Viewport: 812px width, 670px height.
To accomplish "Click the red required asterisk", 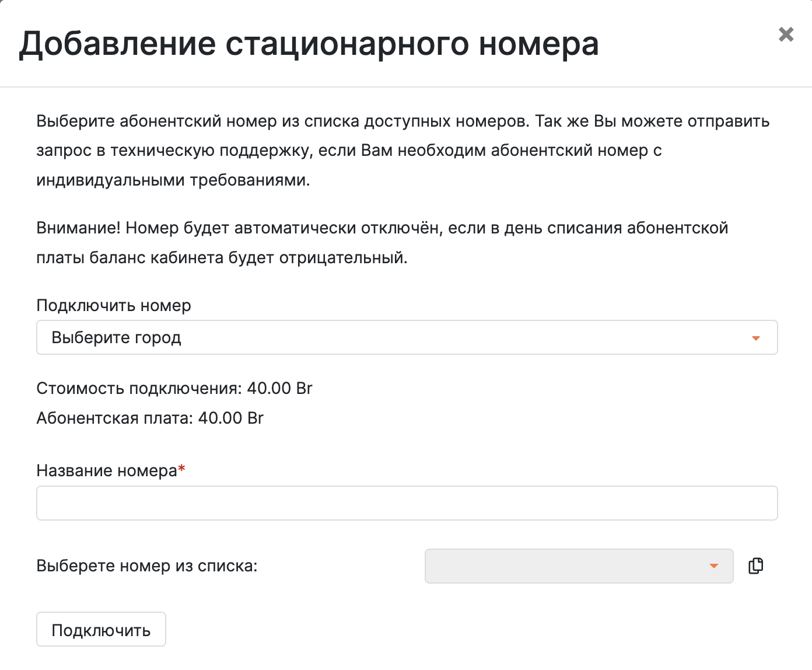I will coord(181,469).
